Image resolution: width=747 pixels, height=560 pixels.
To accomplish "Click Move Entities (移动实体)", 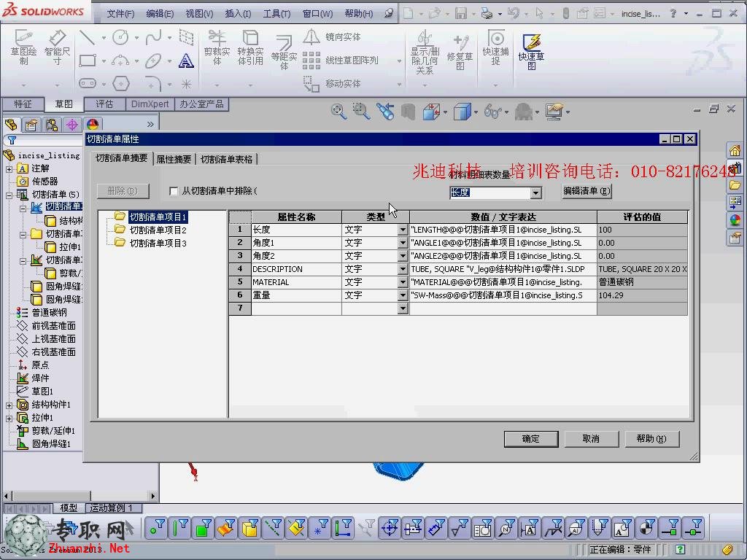I will point(332,84).
